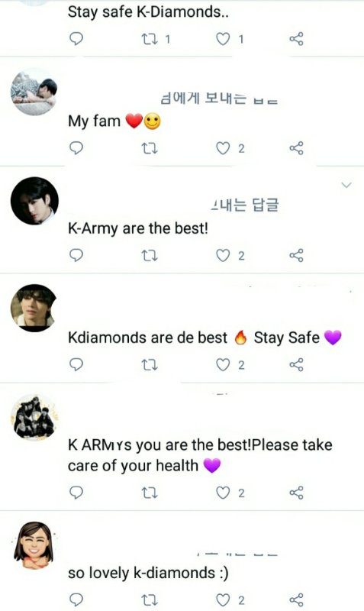Open the more-options chevron on K-Army tweet
Viewport: 364px width, 611px height.
[346, 185]
